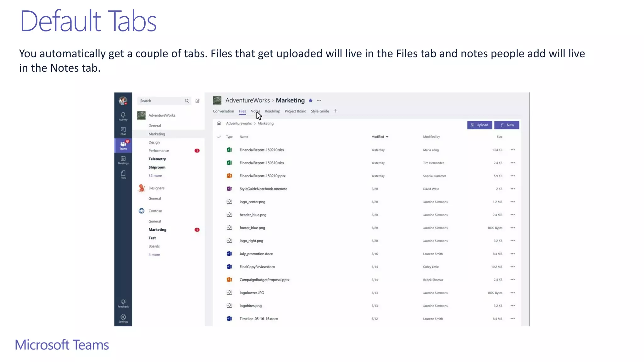The image size is (644, 362).
Task: Select the Performance channel
Action: point(158,151)
